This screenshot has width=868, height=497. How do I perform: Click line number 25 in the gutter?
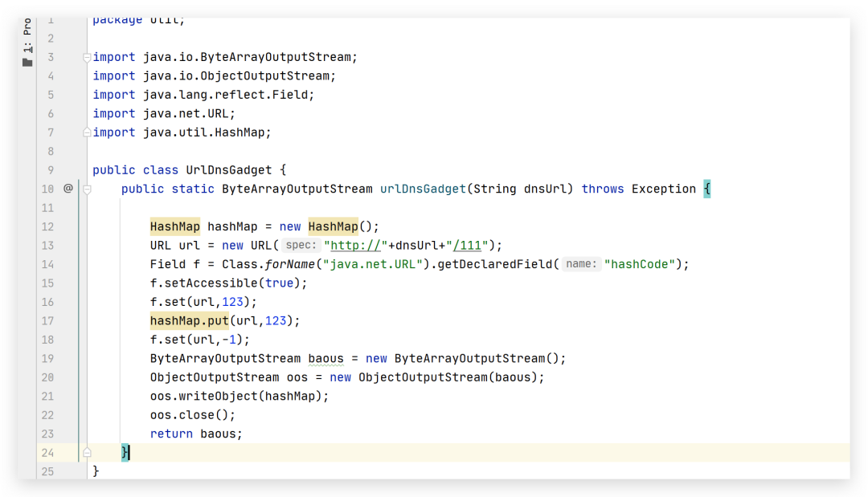click(x=47, y=471)
